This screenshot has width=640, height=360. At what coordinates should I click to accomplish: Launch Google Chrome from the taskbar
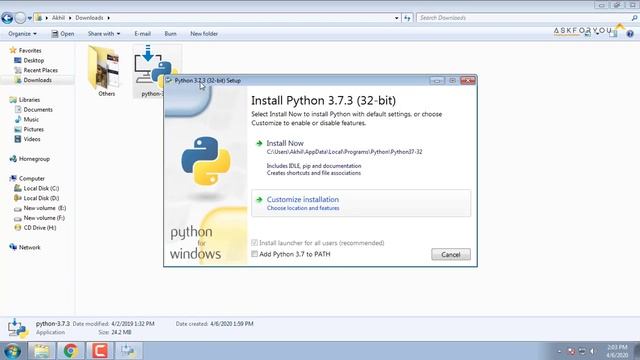coord(70,351)
